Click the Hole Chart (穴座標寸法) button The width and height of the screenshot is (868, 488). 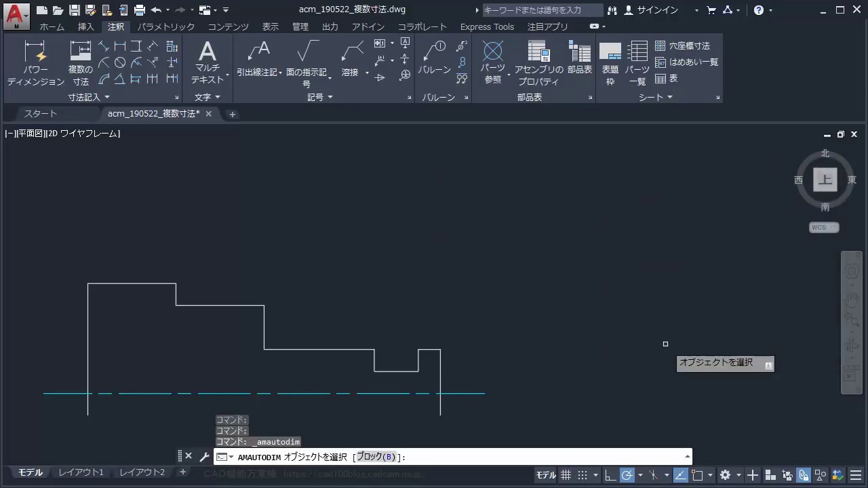[x=682, y=45]
